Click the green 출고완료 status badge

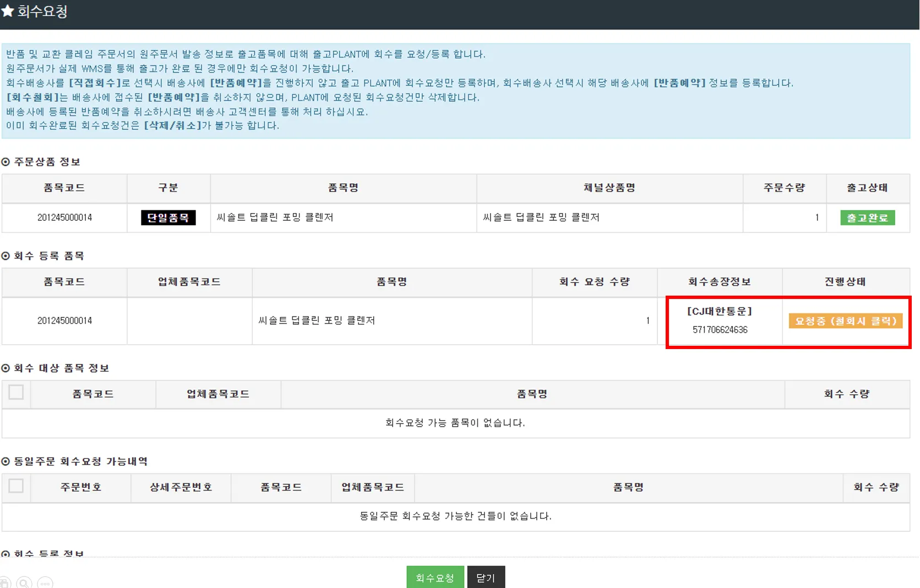pyautogui.click(x=867, y=217)
